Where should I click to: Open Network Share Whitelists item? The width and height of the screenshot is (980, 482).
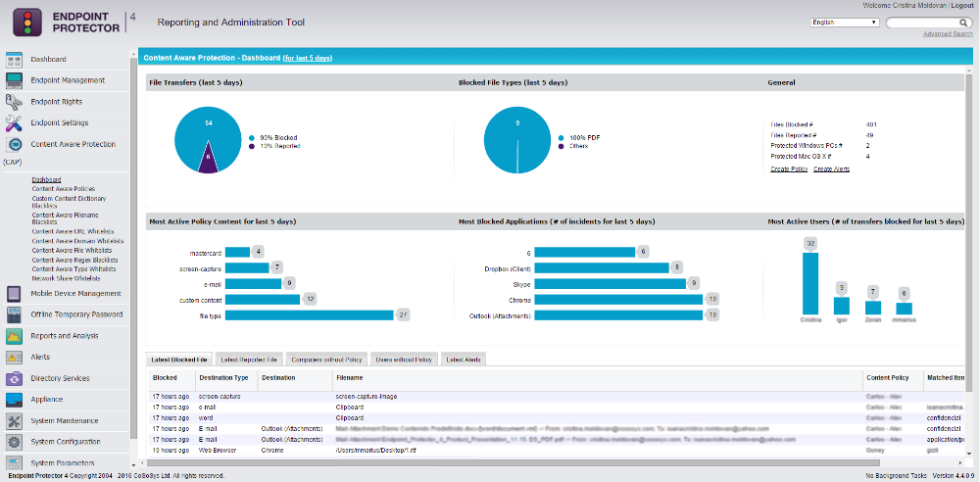(67, 279)
